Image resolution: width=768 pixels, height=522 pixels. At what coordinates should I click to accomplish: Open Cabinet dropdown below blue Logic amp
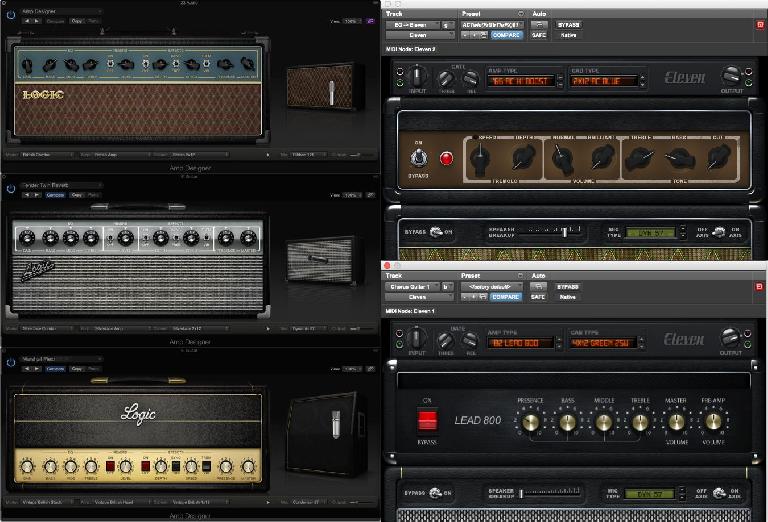point(199,155)
